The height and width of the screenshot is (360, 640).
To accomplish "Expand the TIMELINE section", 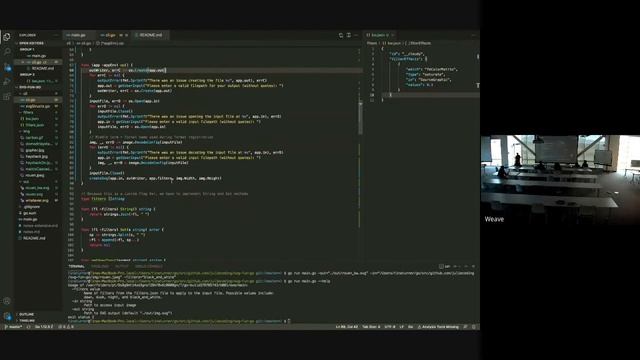I will click(38, 321).
